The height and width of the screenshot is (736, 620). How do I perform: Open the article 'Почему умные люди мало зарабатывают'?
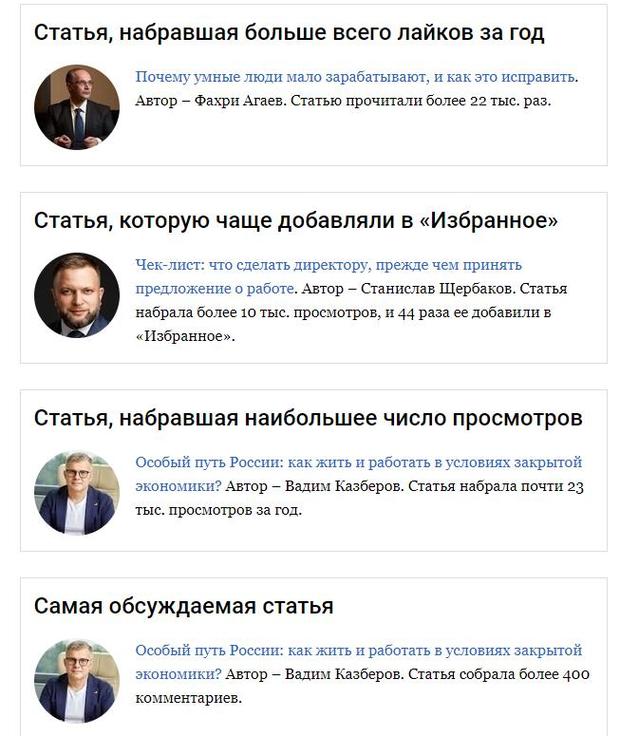[356, 77]
